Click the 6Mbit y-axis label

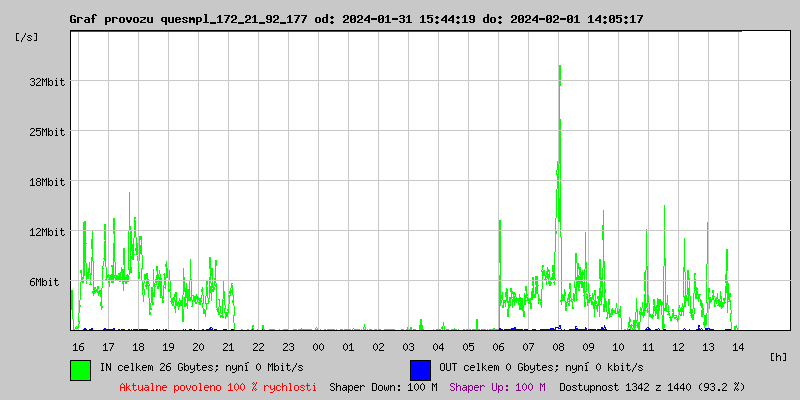[x=50, y=282]
